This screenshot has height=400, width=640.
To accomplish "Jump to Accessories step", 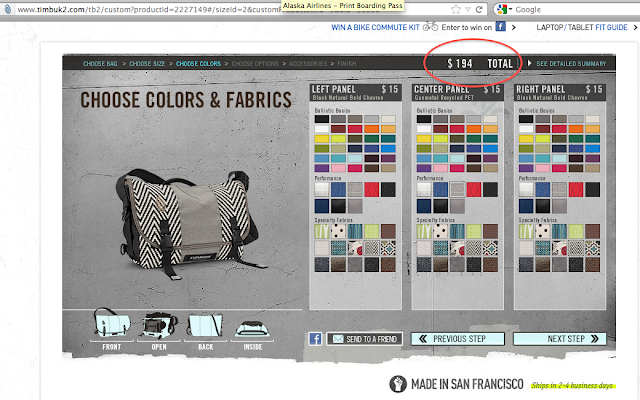I will click(308, 64).
